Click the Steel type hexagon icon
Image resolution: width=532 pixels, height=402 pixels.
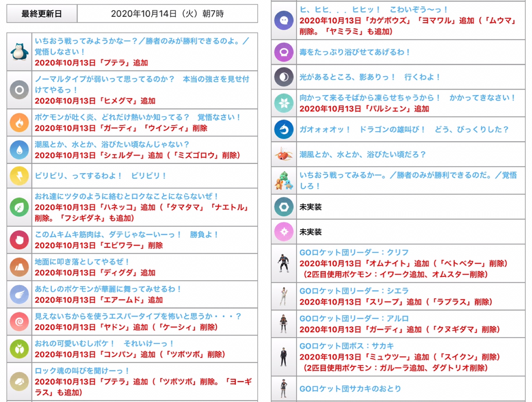point(284,207)
